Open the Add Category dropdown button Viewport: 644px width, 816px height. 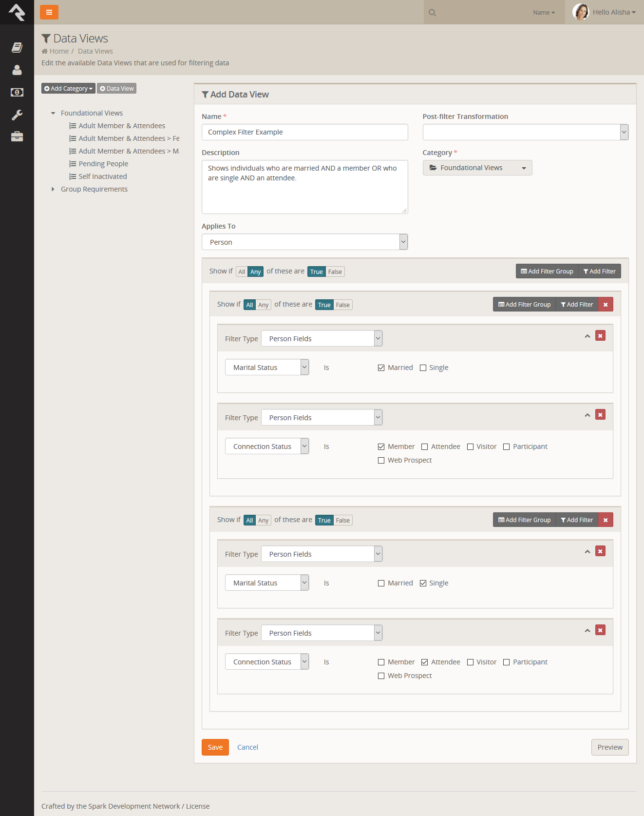coord(68,88)
